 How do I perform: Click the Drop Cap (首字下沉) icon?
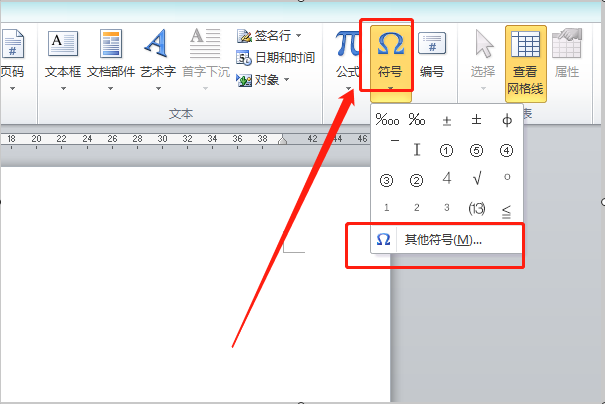click(205, 43)
